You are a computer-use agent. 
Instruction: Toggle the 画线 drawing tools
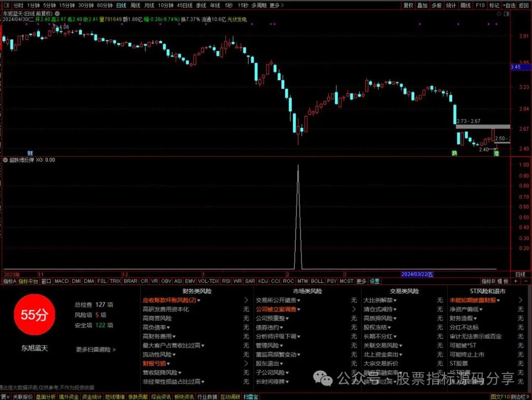[x=465, y=5]
